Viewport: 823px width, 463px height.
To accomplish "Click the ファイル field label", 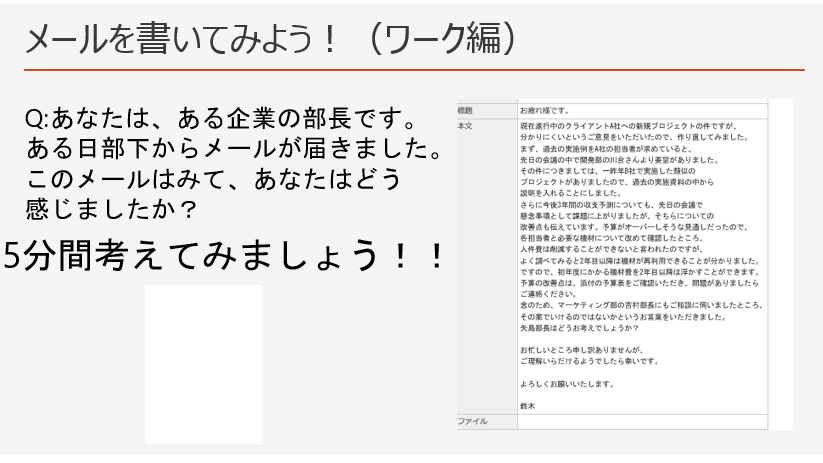I will [x=472, y=422].
